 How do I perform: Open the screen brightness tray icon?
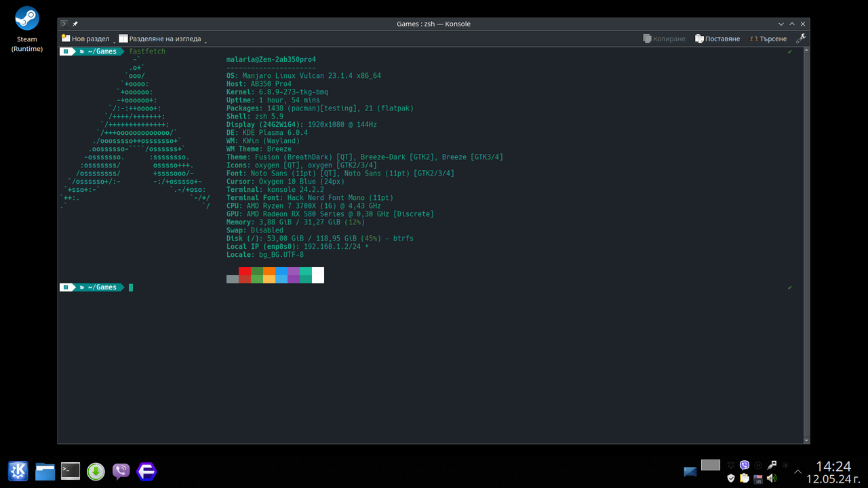click(x=785, y=465)
